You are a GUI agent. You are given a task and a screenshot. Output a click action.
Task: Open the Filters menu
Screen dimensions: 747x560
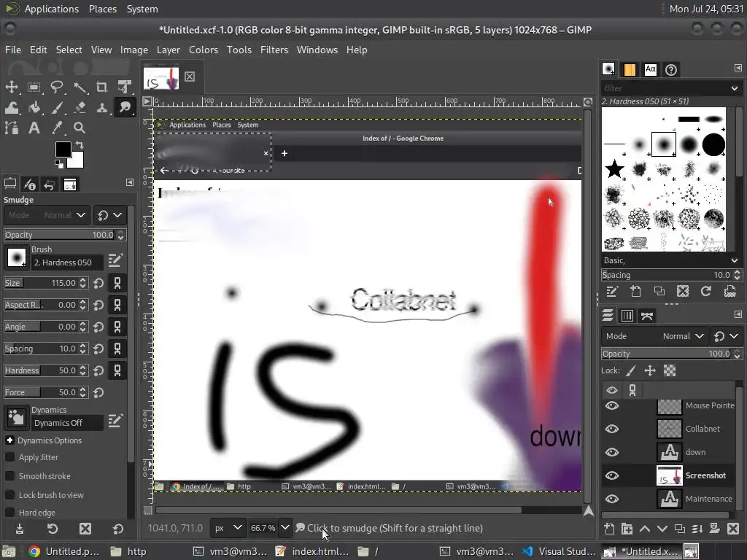[274, 50]
